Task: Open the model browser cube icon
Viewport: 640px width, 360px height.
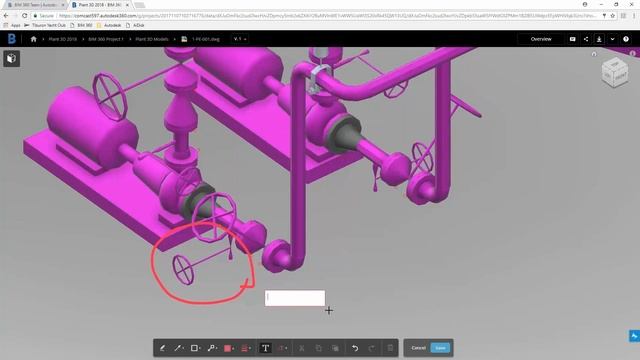Action: pyautogui.click(x=11, y=58)
